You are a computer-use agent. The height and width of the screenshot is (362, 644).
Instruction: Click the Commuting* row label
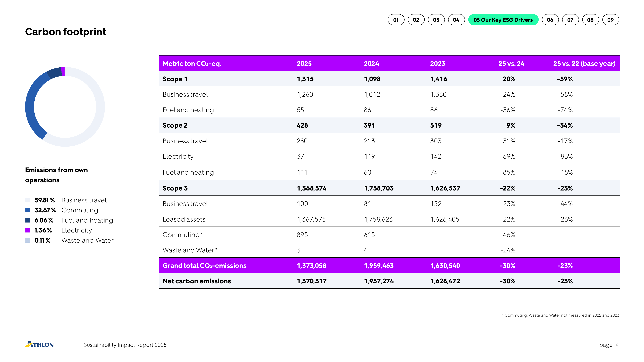click(183, 235)
